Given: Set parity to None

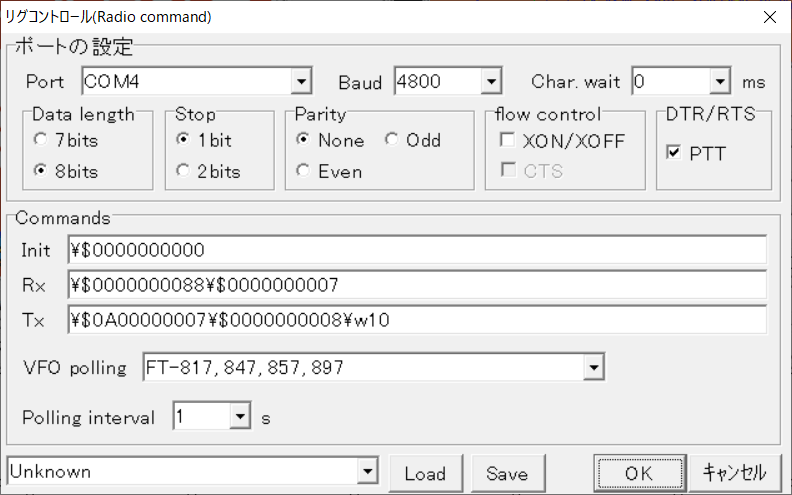Looking at the screenshot, I should 303,140.
